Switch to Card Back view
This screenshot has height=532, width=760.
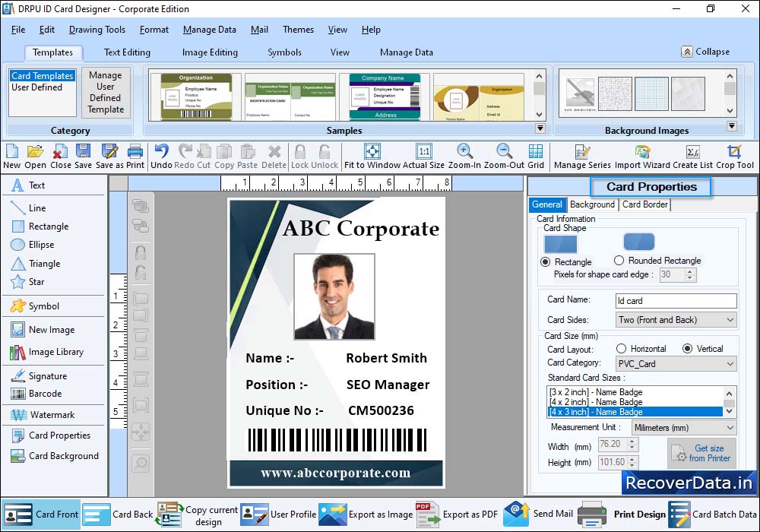118,514
